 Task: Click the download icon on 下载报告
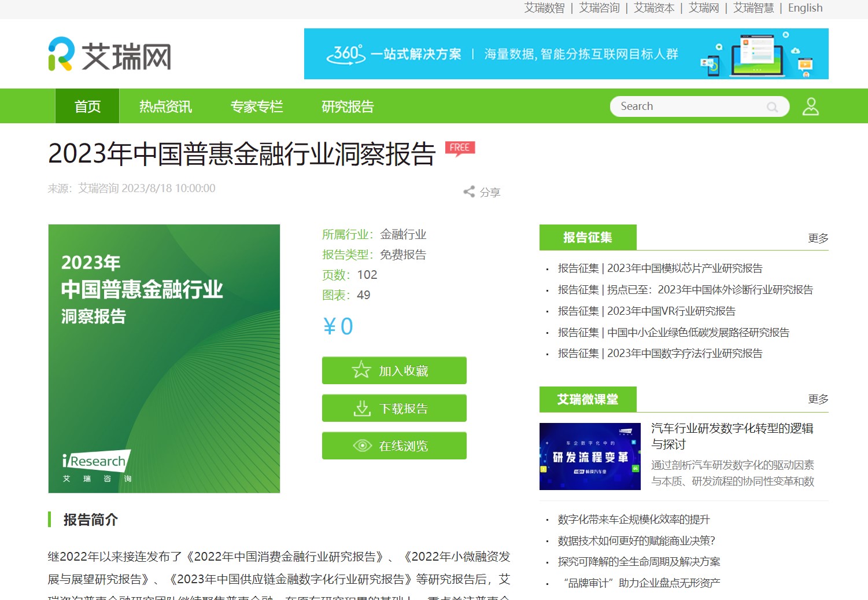(362, 408)
